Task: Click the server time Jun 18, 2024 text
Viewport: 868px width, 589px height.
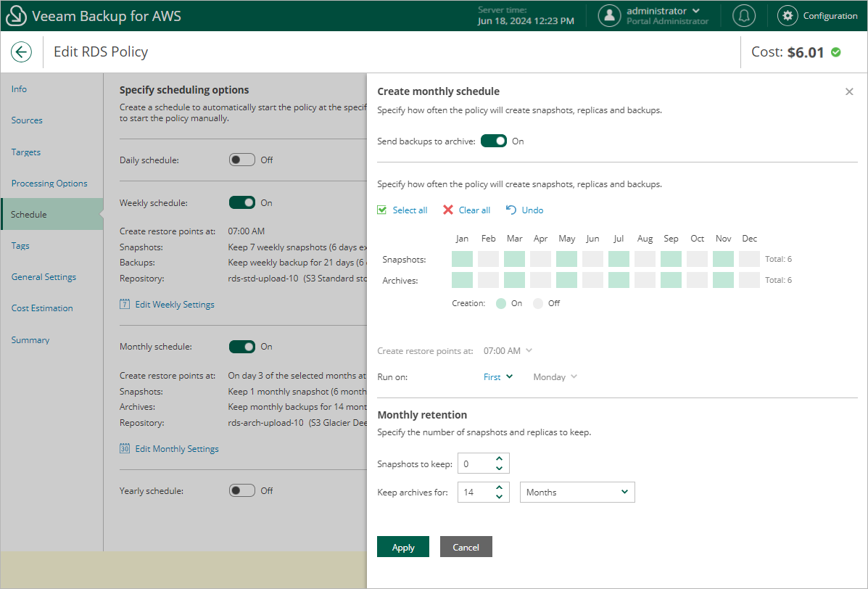Action: click(x=526, y=21)
